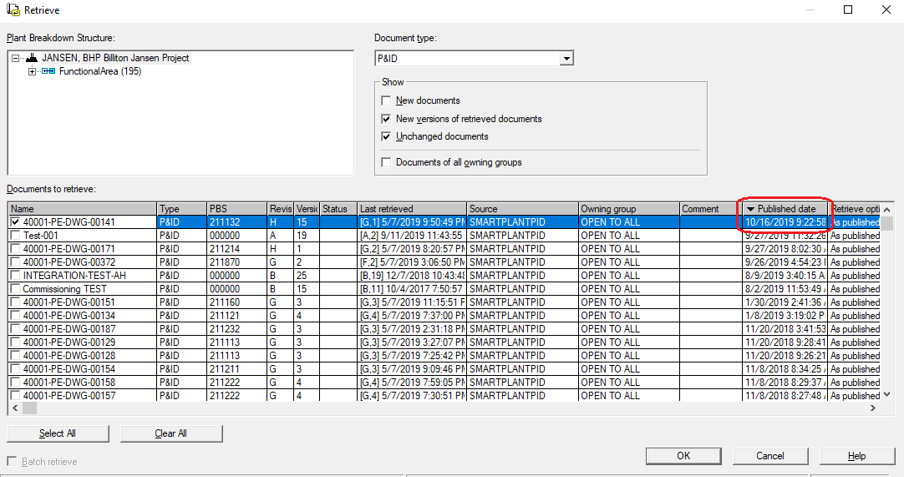
Task: Sort documents by the Name column header
Action: pyautogui.click(x=80, y=209)
